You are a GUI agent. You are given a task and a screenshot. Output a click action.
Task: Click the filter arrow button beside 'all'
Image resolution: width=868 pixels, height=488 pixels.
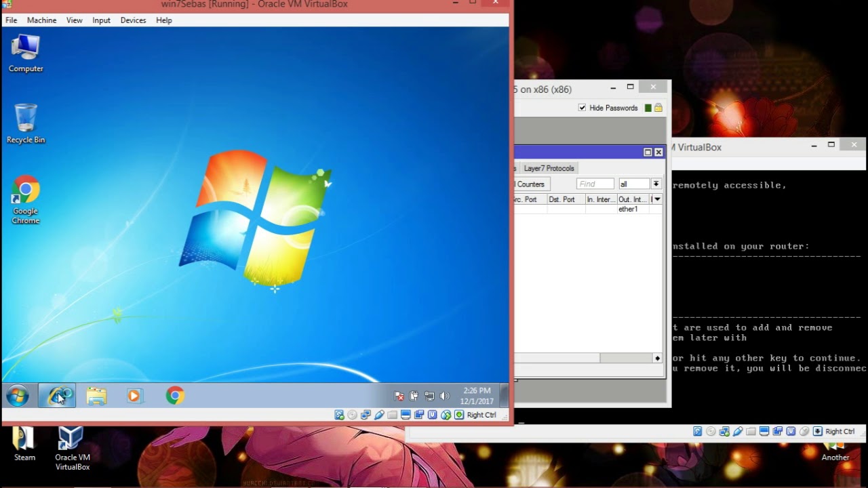pos(656,184)
